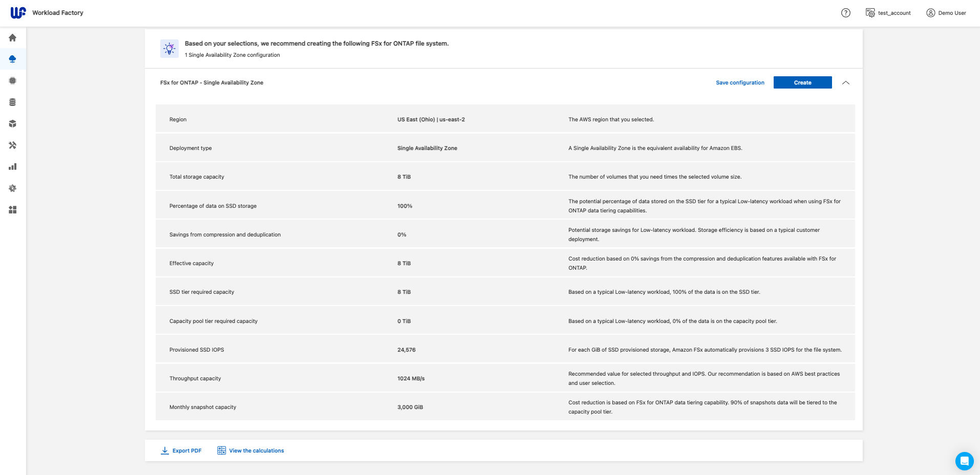Click Export PDF

pos(181,451)
